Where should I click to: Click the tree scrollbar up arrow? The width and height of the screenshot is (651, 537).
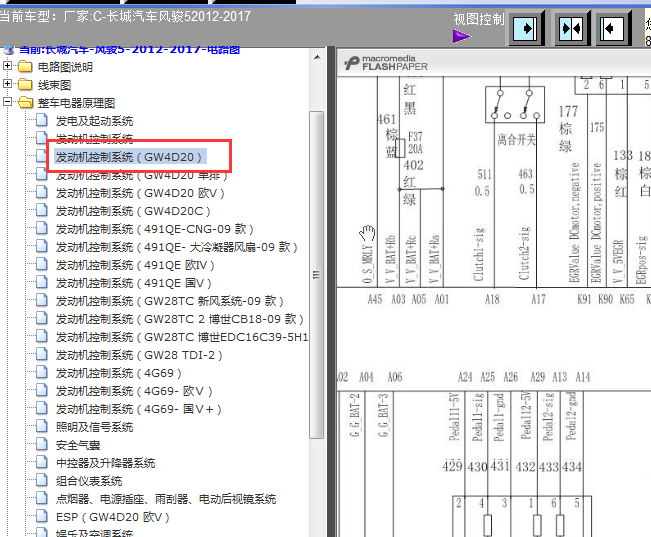(x=317, y=57)
